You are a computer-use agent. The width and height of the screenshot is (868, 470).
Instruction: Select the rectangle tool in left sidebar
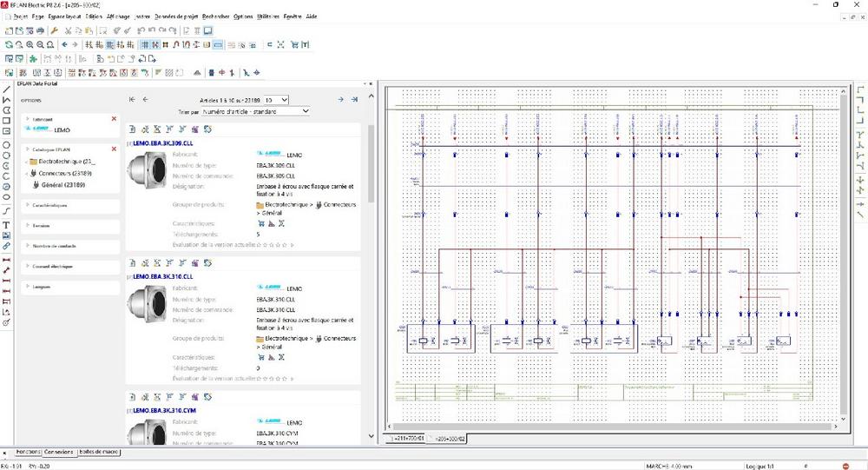pyautogui.click(x=6, y=121)
